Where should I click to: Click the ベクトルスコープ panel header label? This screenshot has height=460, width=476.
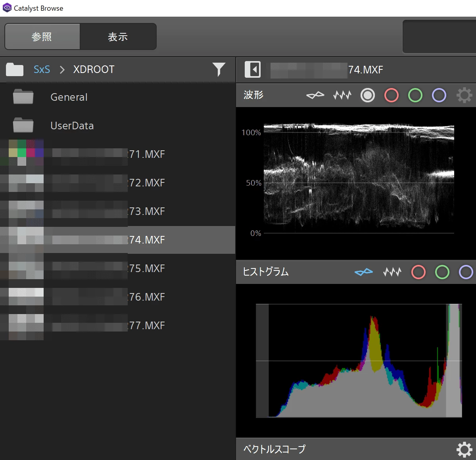(x=274, y=449)
